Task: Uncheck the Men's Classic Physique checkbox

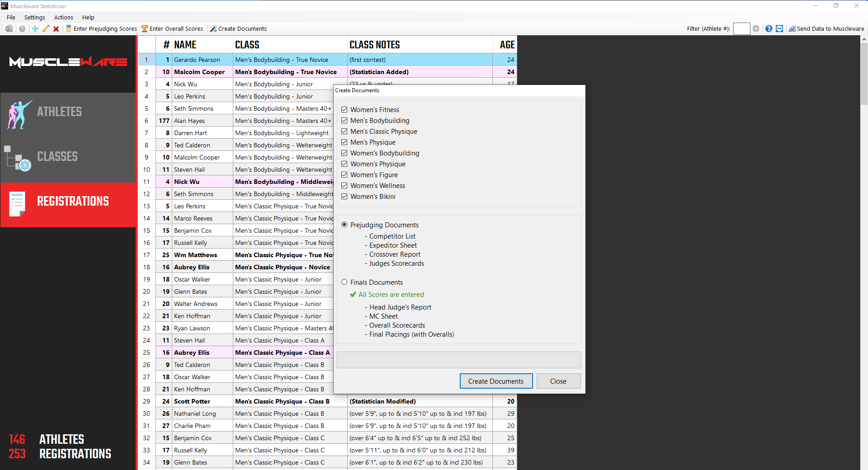Action: click(x=344, y=132)
